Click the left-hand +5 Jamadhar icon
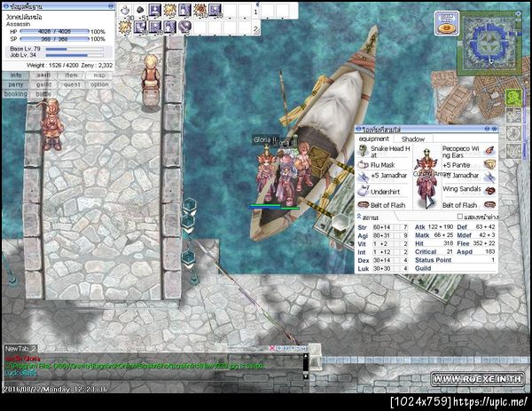 tap(364, 177)
